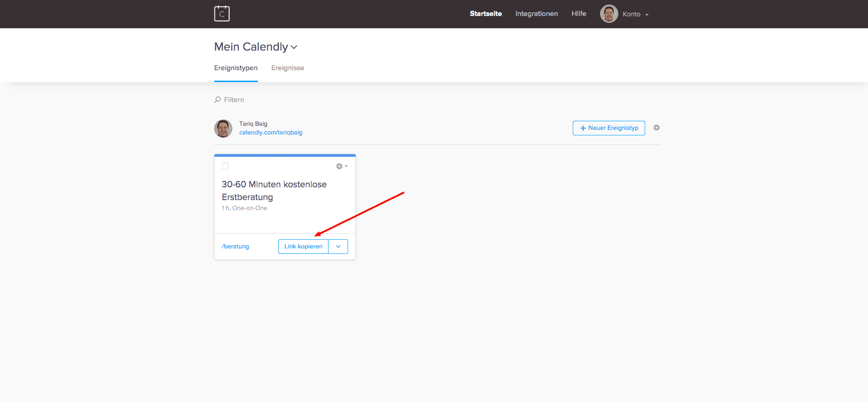Open the 30-60 Minuten kostenlose Erstberatung title
The height and width of the screenshot is (402, 868).
coord(274,191)
